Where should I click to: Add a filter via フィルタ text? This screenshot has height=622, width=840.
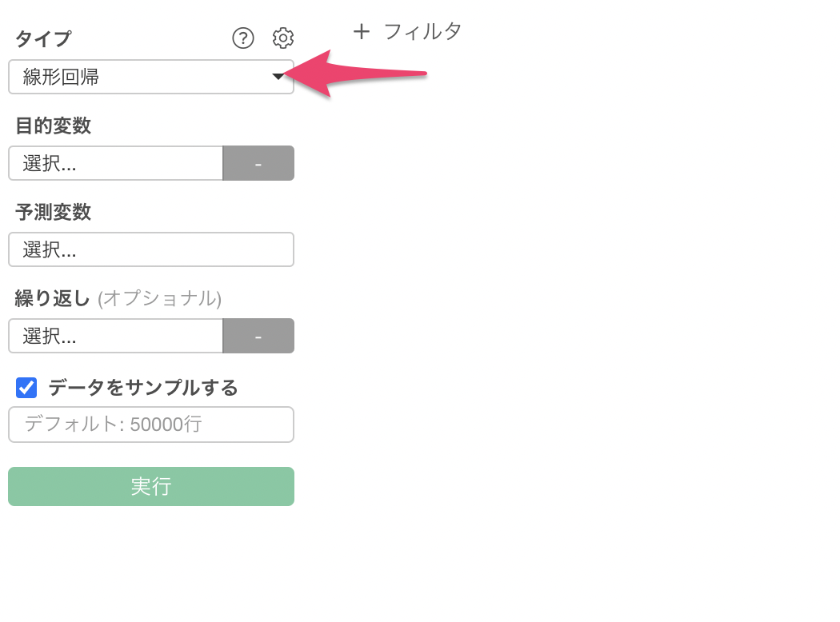click(x=422, y=32)
